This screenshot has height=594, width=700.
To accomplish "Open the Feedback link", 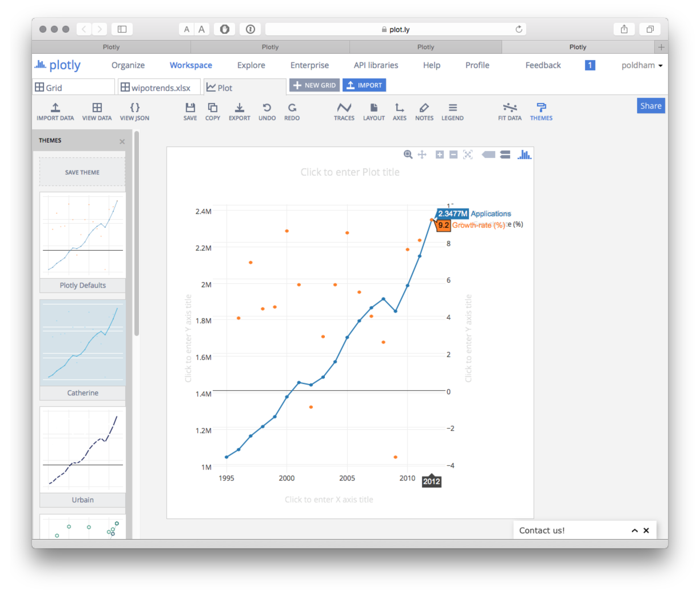I will [543, 65].
